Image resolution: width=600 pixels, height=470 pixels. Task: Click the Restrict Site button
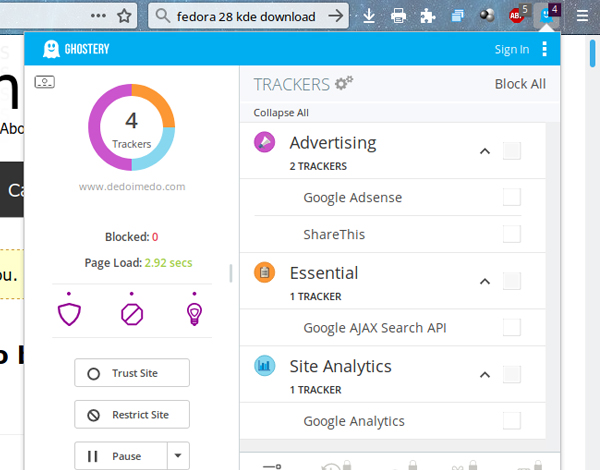pyautogui.click(x=131, y=414)
